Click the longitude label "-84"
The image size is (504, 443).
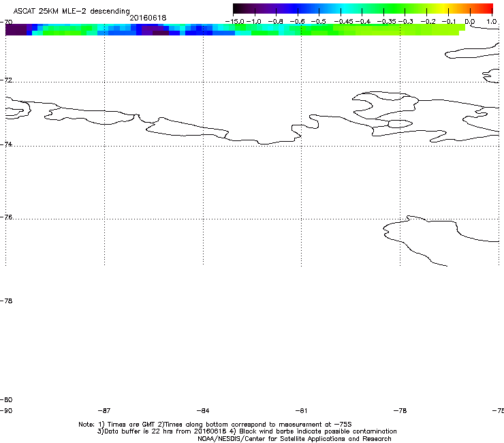click(x=203, y=410)
